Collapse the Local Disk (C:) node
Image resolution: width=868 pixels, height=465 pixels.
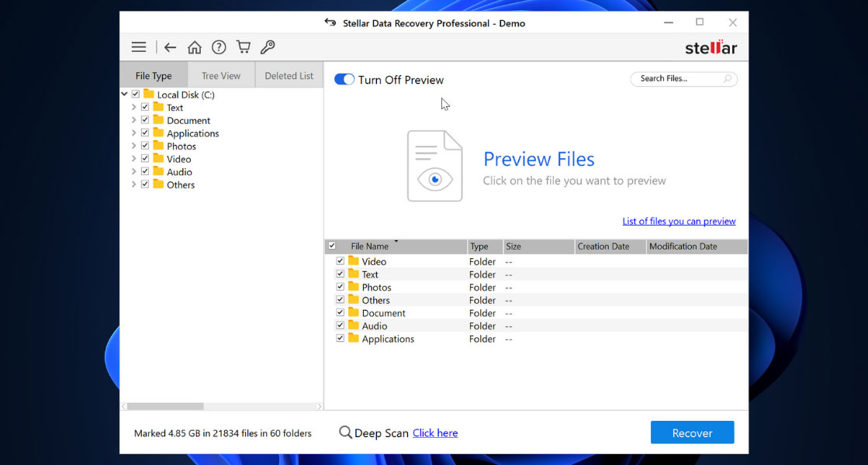[124, 94]
